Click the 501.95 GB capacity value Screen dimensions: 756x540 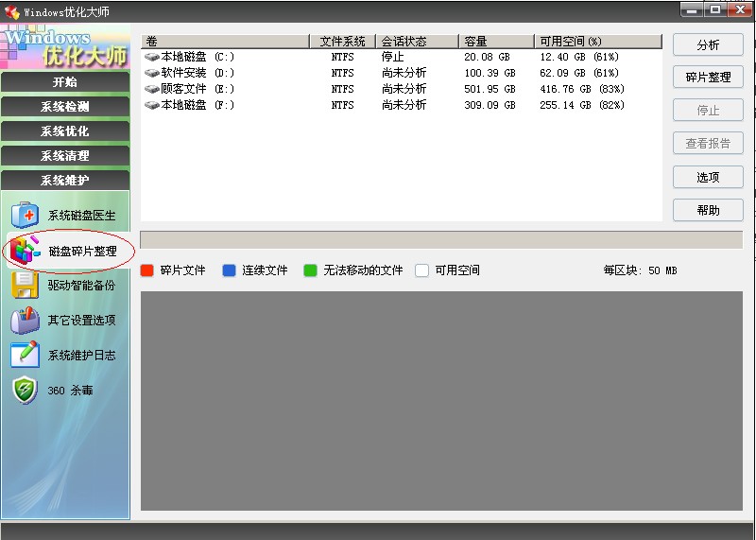(x=490, y=89)
